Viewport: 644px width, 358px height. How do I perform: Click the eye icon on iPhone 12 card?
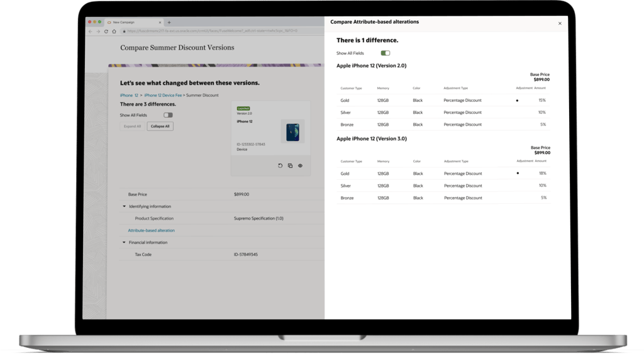pos(300,165)
